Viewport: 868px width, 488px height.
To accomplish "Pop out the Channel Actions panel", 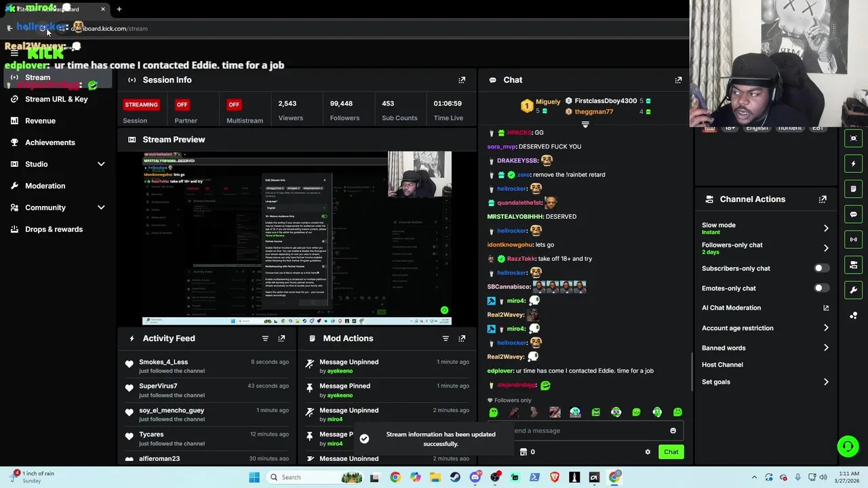I will (x=823, y=199).
